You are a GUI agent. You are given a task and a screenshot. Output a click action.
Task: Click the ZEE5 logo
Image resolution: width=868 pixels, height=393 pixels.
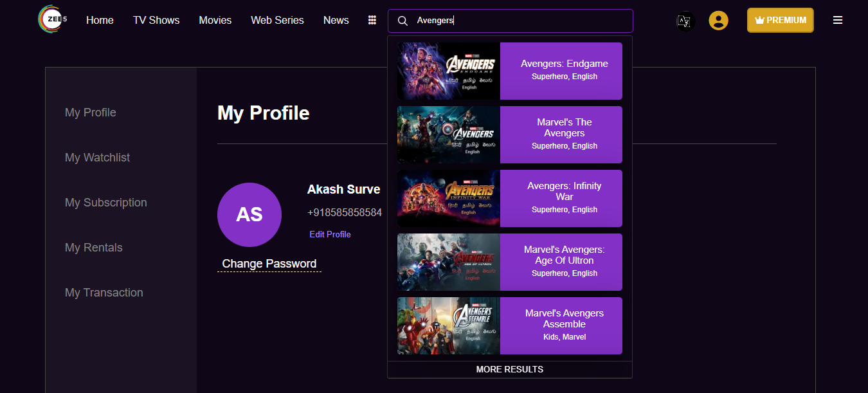(x=53, y=19)
